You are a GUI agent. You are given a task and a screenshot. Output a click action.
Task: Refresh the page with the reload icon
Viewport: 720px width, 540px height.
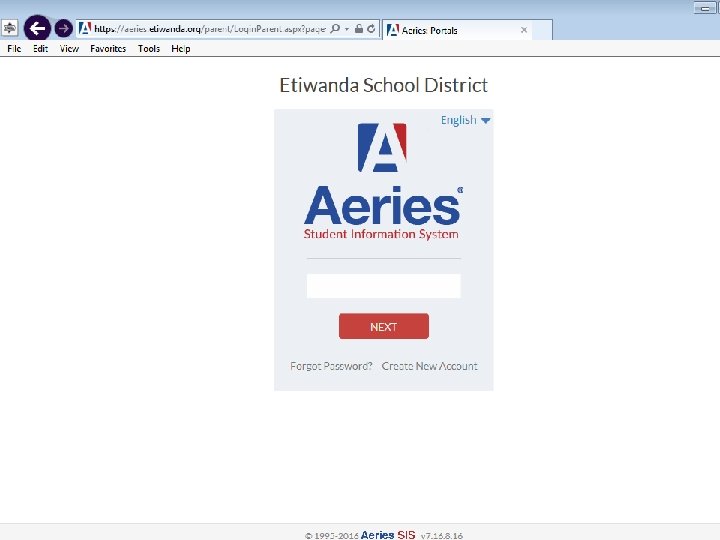point(371,28)
